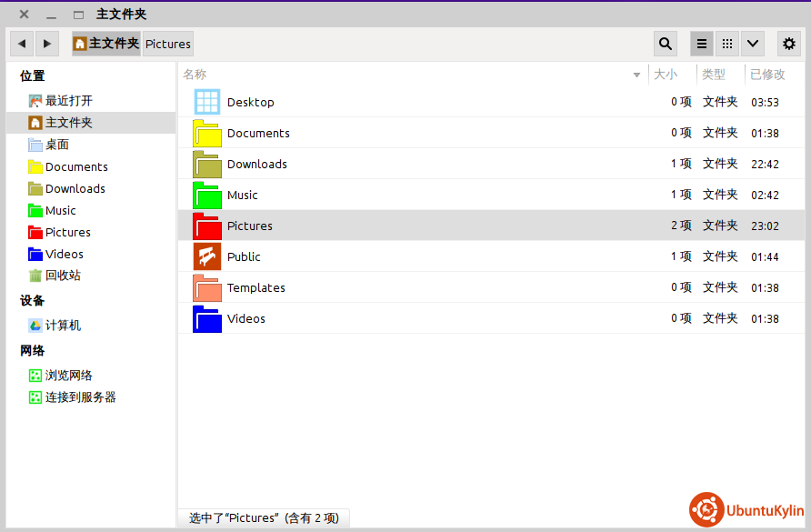Go forward with the right arrow button
811x532 pixels.
47,44
